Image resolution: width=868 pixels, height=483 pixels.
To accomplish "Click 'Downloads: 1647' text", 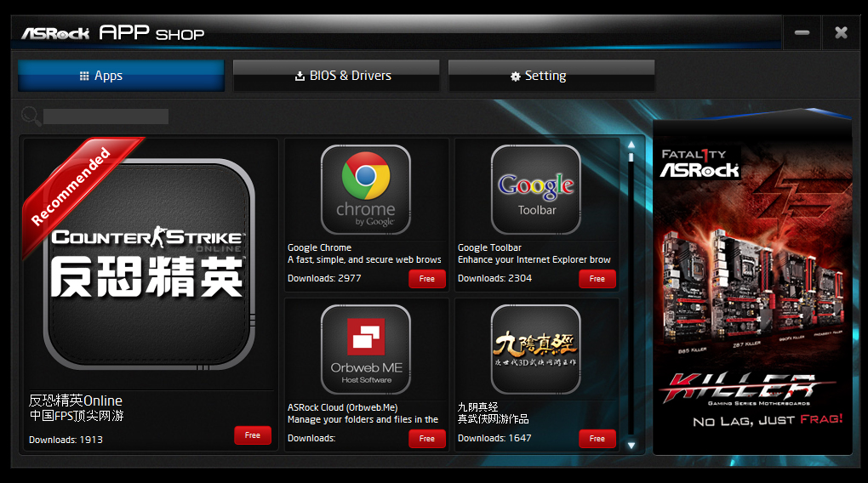I will [x=494, y=438].
